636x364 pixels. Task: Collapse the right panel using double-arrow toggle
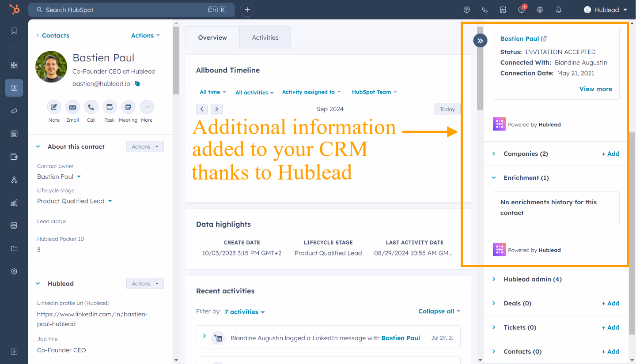pyautogui.click(x=480, y=40)
